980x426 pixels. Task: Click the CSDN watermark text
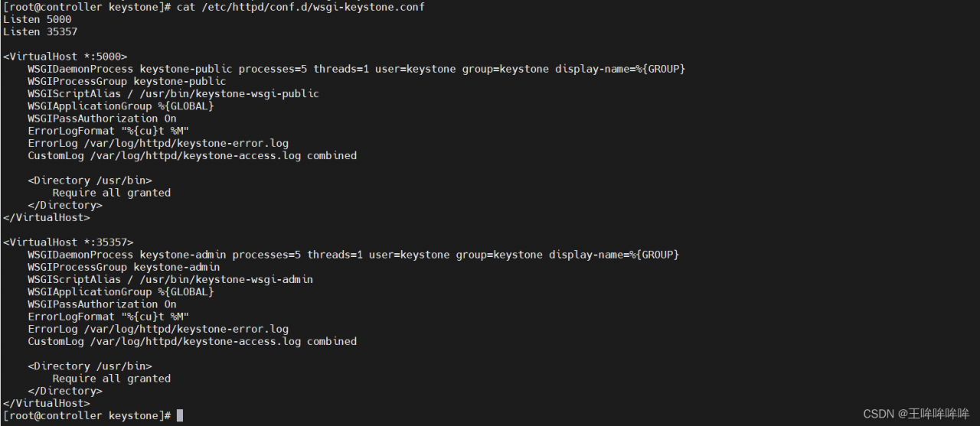click(916, 414)
